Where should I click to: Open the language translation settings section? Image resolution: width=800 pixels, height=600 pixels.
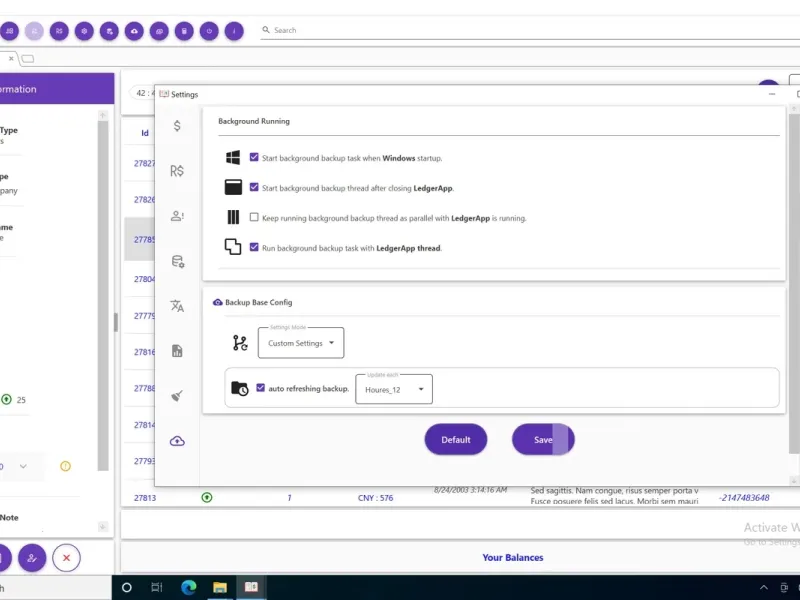pyautogui.click(x=177, y=306)
